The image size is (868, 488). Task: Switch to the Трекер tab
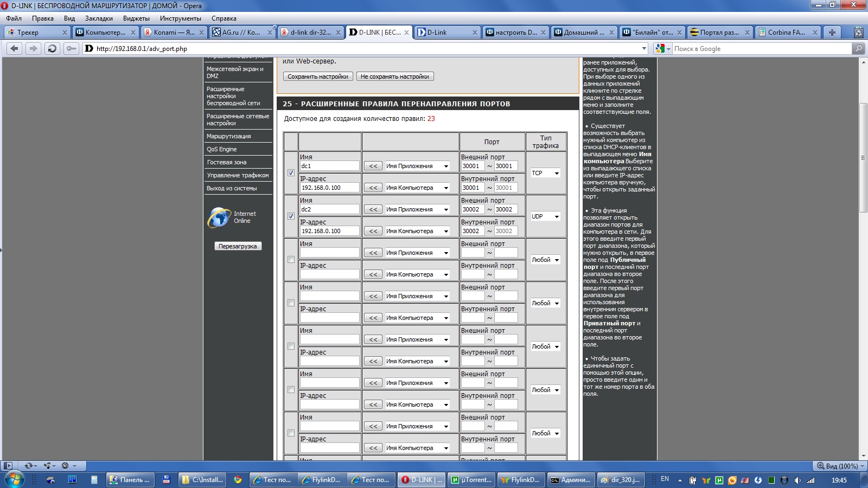(x=36, y=33)
